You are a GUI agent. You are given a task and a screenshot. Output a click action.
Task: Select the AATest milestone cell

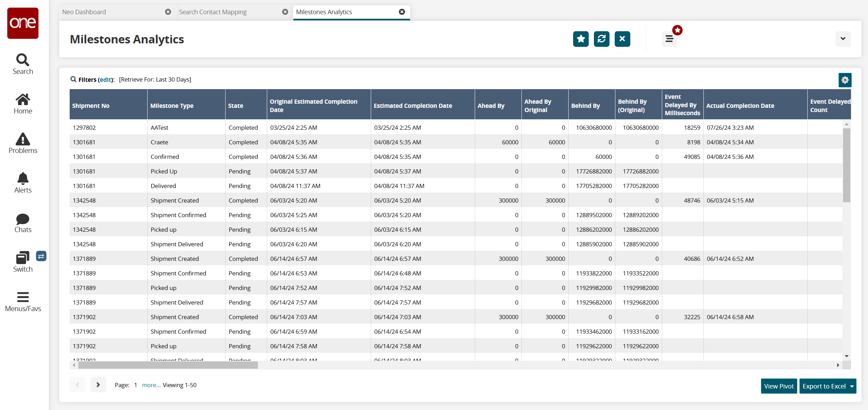click(186, 127)
